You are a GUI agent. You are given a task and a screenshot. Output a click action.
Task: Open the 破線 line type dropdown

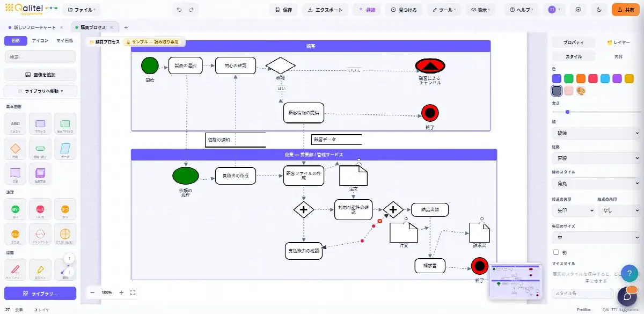tap(596, 133)
